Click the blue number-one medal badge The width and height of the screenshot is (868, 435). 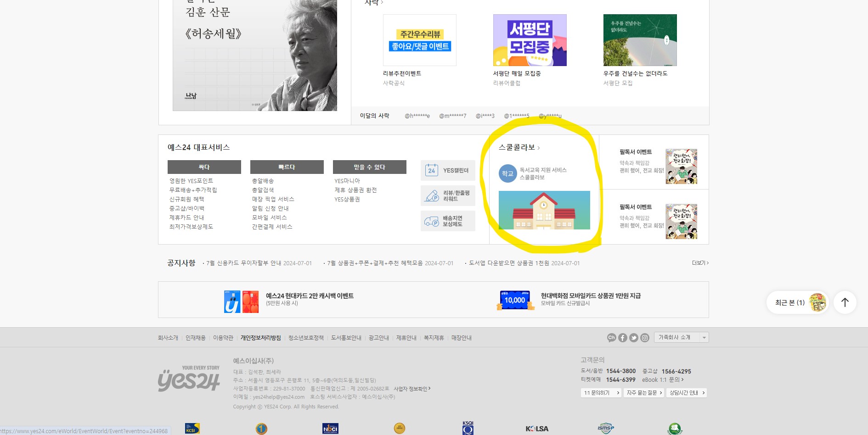pyautogui.click(x=261, y=429)
